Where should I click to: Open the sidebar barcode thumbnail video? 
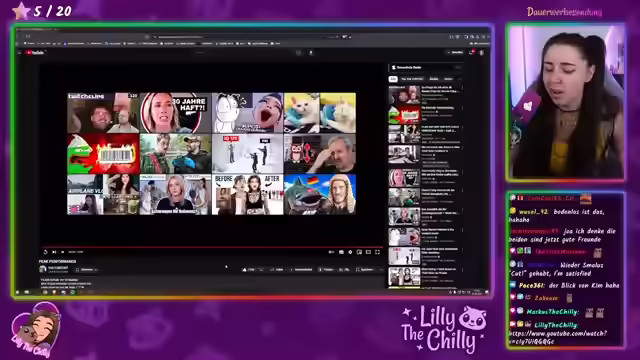404,115
